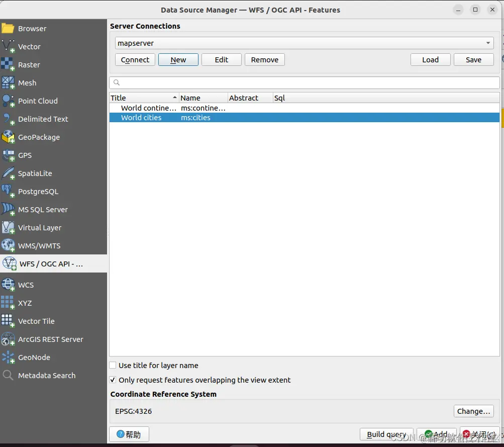Select the ArcGIS REST Server icon
The height and width of the screenshot is (447, 504).
[x=8, y=339]
